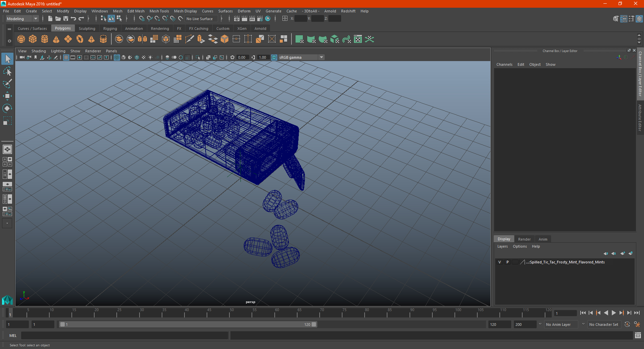Click the Channels menu in Channel Box

pyautogui.click(x=504, y=64)
